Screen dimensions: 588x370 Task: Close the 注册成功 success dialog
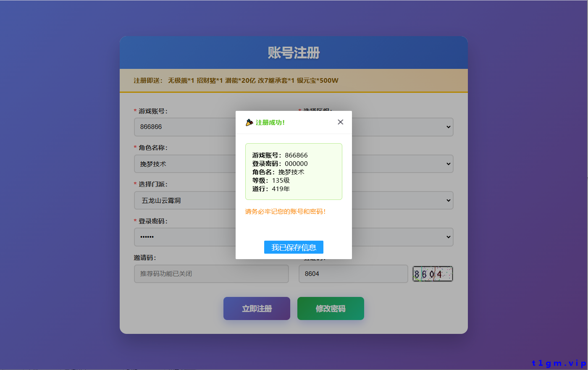tap(340, 122)
